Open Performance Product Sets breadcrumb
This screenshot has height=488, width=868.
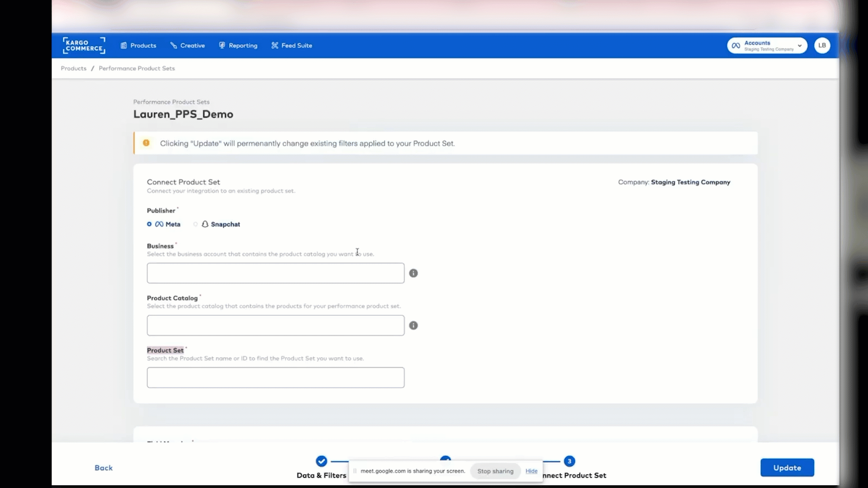136,68
